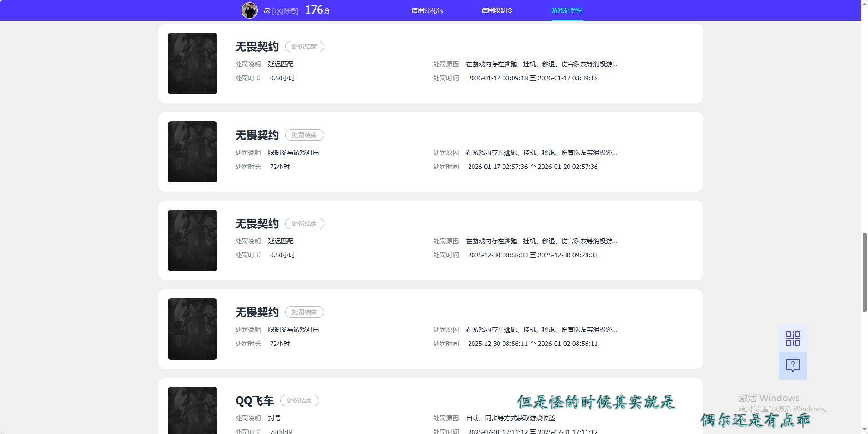This screenshot has height=434, width=868.
Task: Click thumbnail of record dated 2025-12-30 08:58:33
Action: pos(192,240)
